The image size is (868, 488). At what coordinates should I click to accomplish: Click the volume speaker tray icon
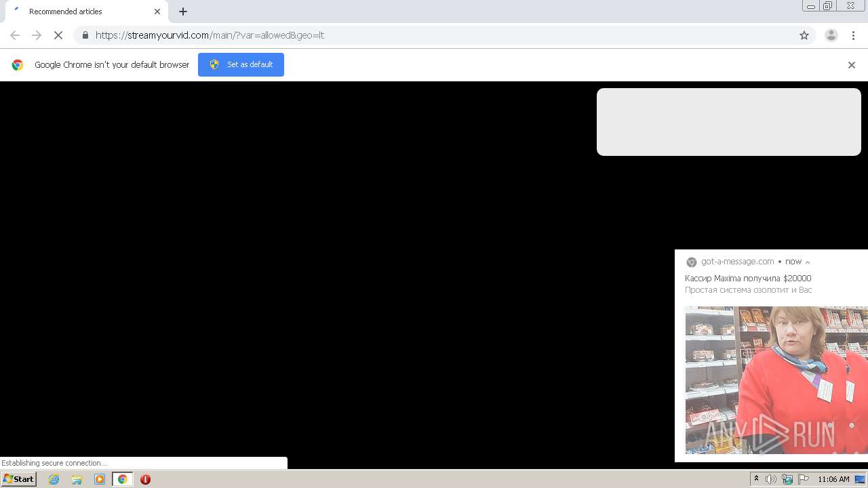coord(771,479)
